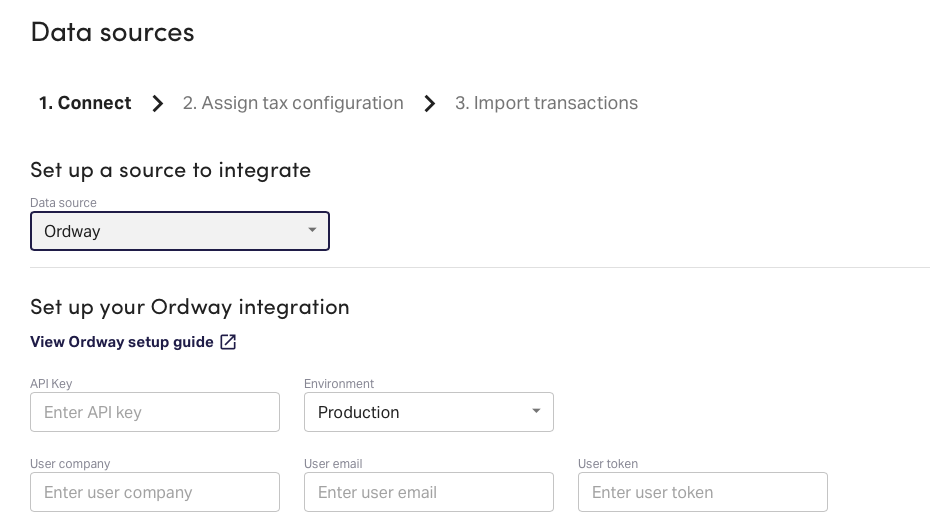Expand the Environment dropdown set to Production

(428, 412)
